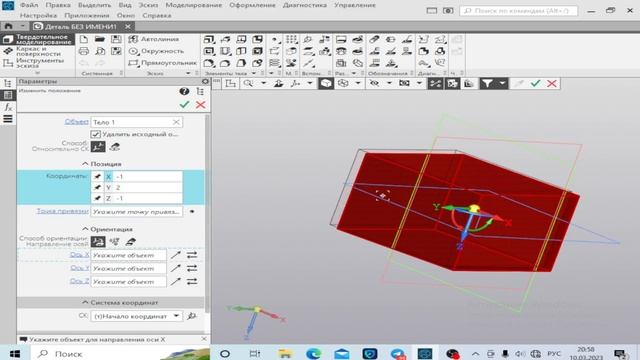Viewport: 640px width, 360px height.
Task: Collapse the Система координат section
Action: click(x=85, y=302)
